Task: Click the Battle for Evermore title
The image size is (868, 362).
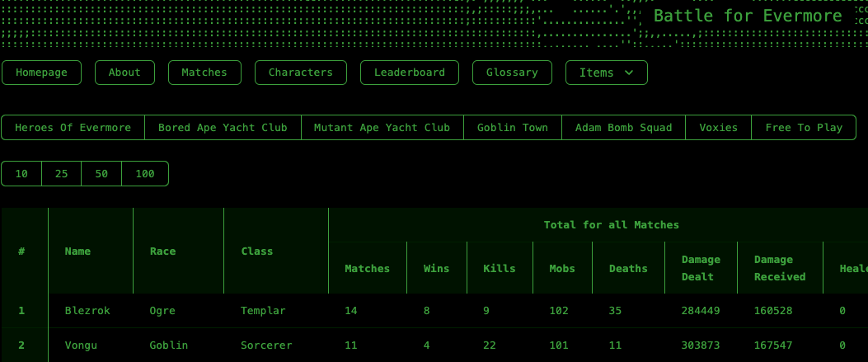Action: click(x=748, y=16)
